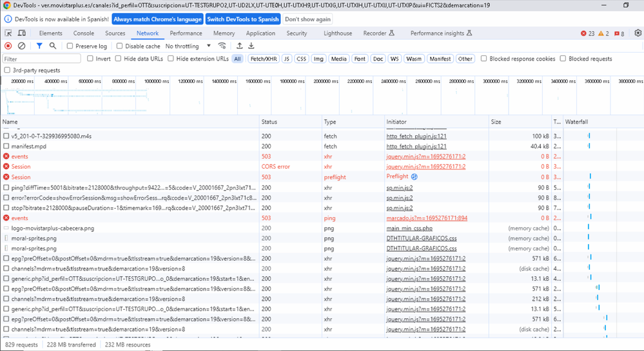The width and height of the screenshot is (644, 351).
Task: Open network conditions wifi icon
Action: coord(222,46)
